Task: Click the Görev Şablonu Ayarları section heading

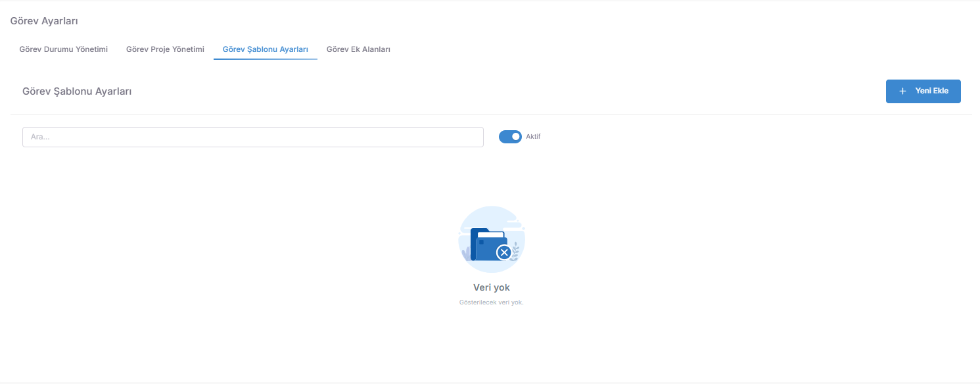Action: pyautogui.click(x=77, y=91)
